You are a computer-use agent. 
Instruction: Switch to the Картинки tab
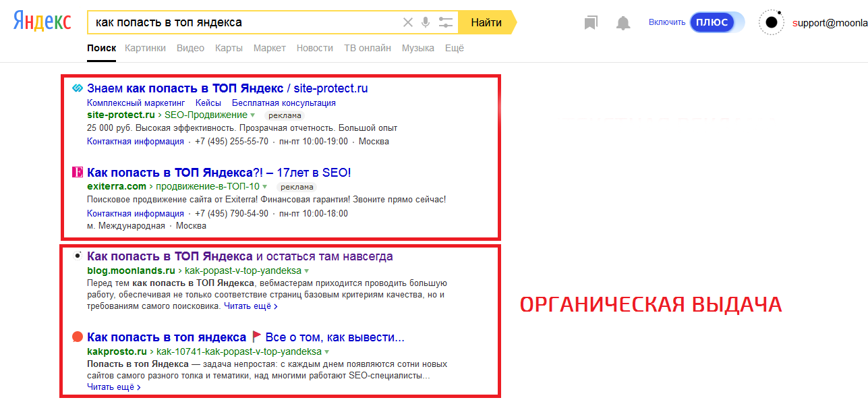tap(145, 48)
